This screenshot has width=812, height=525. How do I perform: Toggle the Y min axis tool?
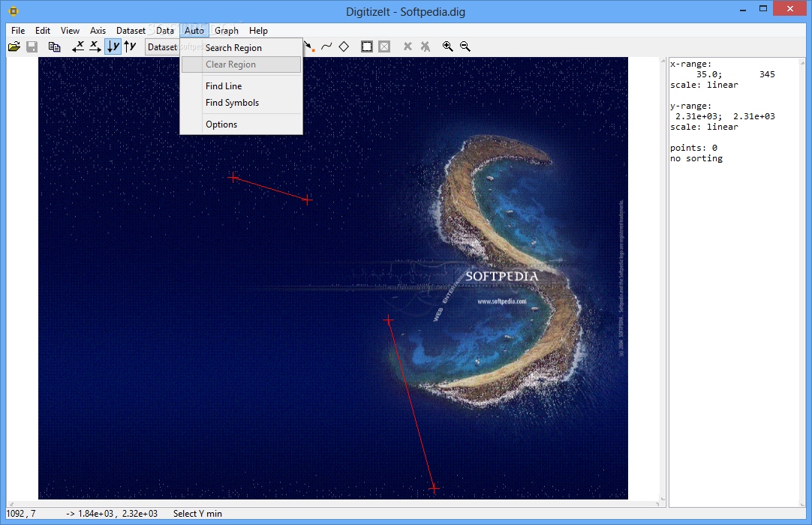tap(113, 46)
